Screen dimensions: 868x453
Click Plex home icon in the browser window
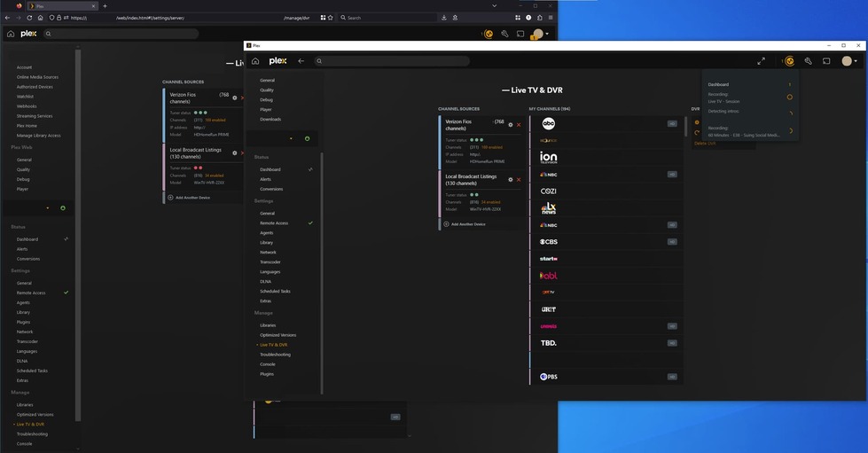pyautogui.click(x=11, y=34)
